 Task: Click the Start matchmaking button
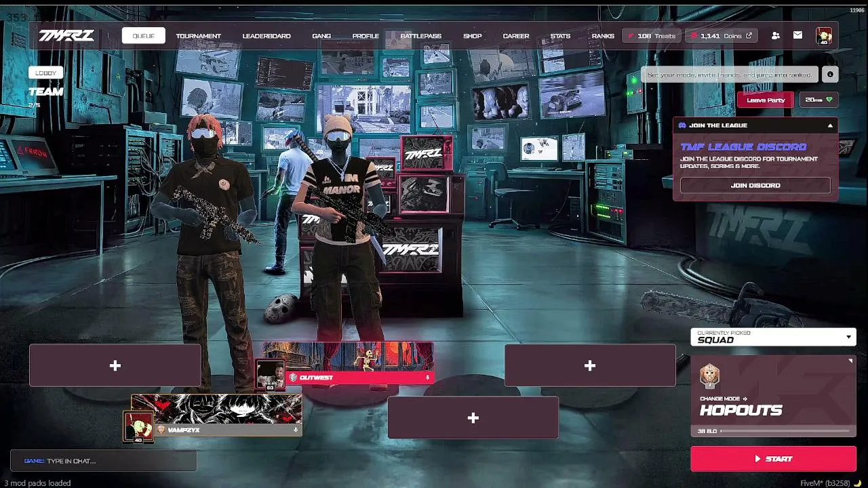773,459
